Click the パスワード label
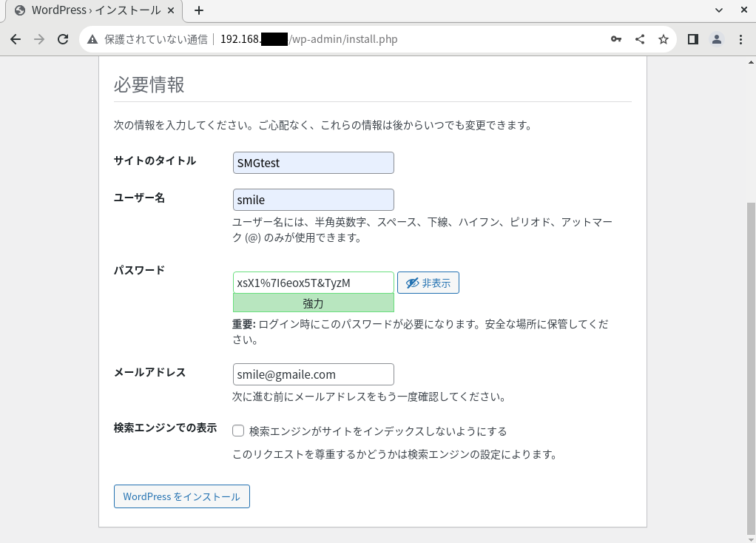 (139, 270)
